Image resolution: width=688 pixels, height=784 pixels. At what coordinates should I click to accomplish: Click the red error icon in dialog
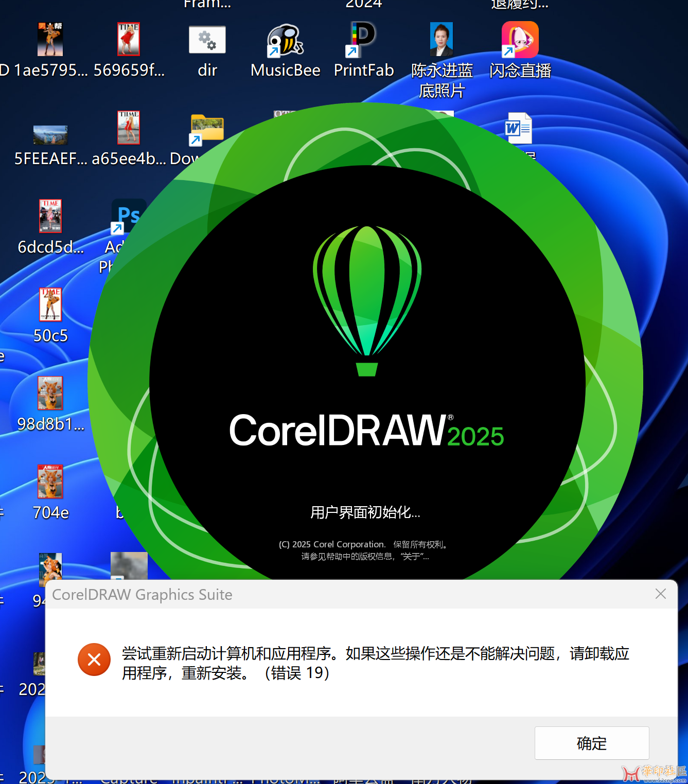94,660
